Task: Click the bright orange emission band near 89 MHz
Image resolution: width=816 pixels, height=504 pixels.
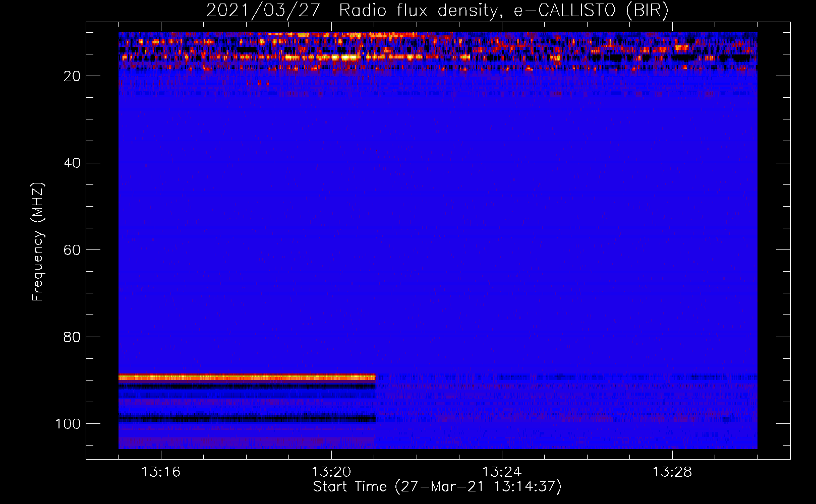Action: pyautogui.click(x=247, y=377)
